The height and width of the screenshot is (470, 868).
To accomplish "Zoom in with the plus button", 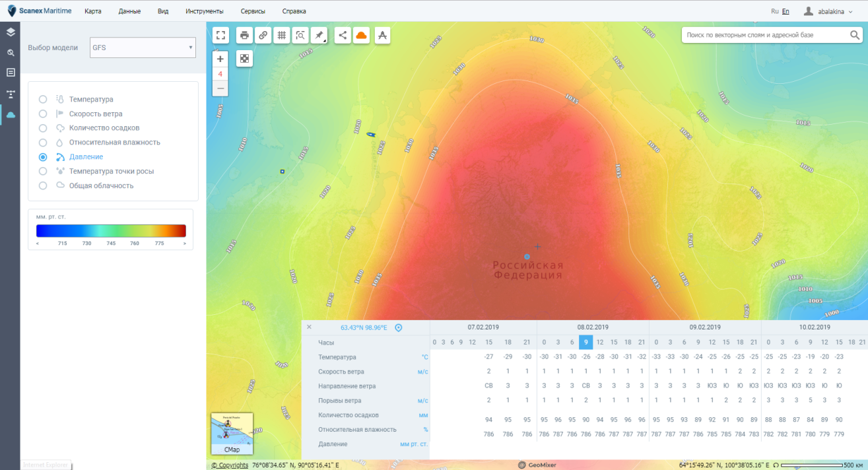I will 220,59.
